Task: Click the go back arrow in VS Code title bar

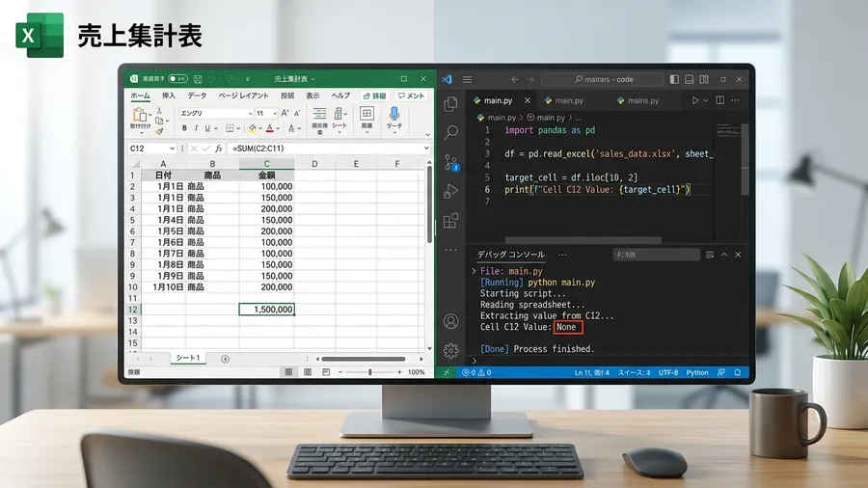Action: (x=515, y=80)
